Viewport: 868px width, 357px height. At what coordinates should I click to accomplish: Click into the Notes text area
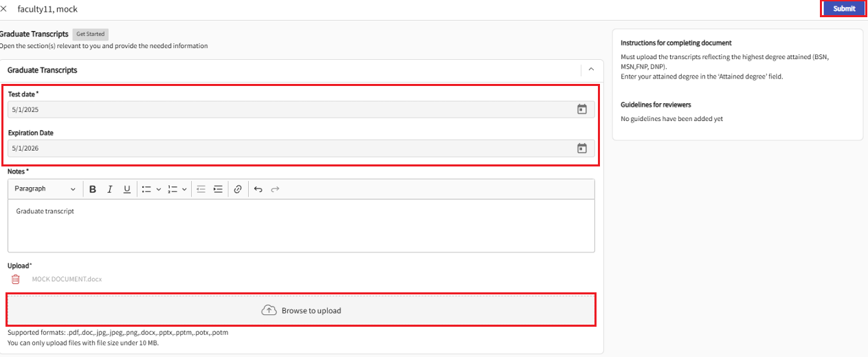(301, 226)
